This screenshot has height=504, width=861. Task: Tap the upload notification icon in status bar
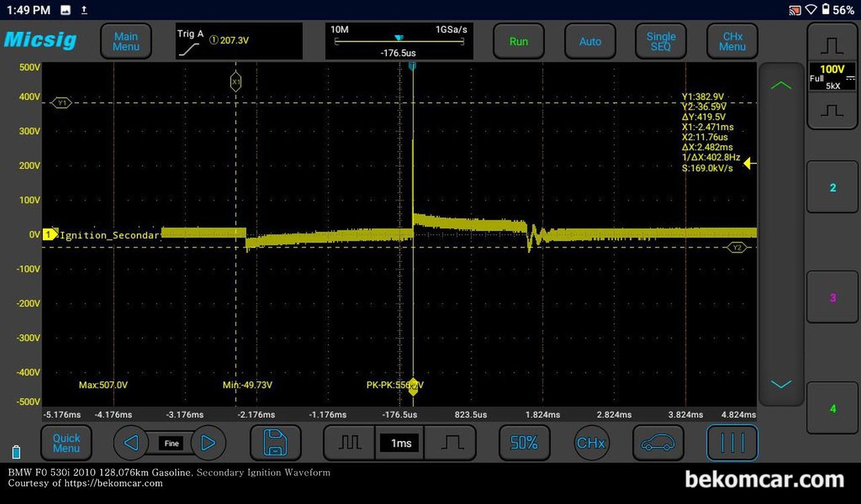pos(84,10)
